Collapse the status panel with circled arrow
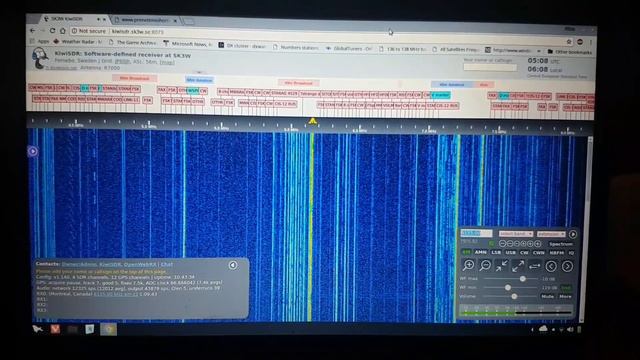640x360 pixels. (x=233, y=265)
